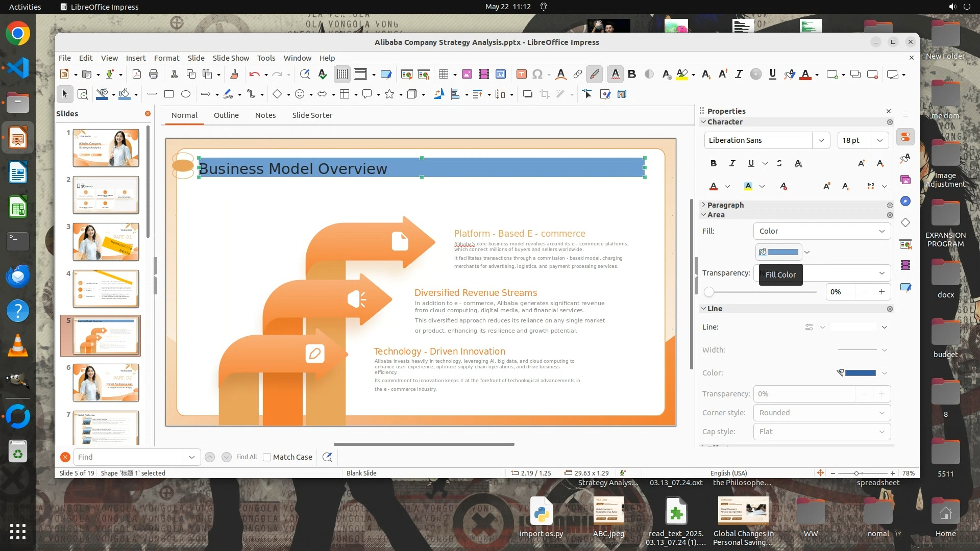Open the Fill type Color dropdown

point(822,231)
